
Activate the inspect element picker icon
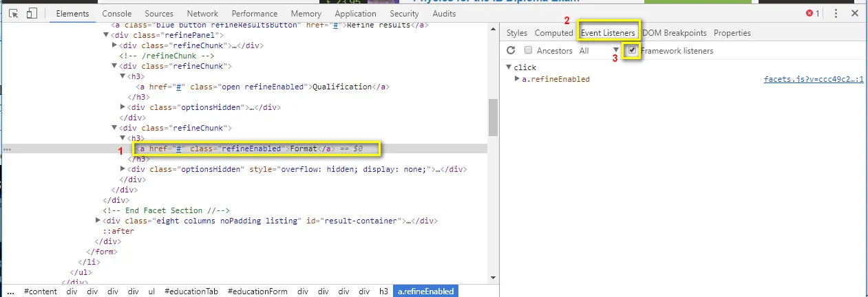point(14,14)
